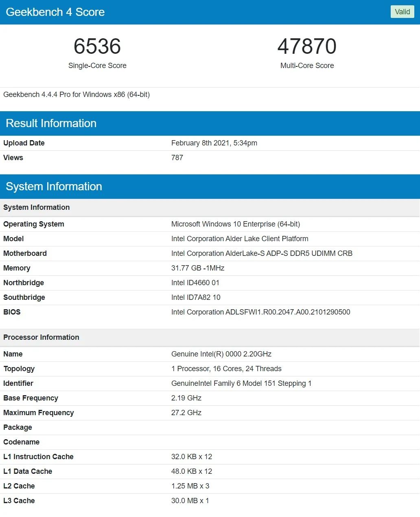420x517 pixels.
Task: Collapse the Processor Information section
Action: pyautogui.click(x=41, y=337)
